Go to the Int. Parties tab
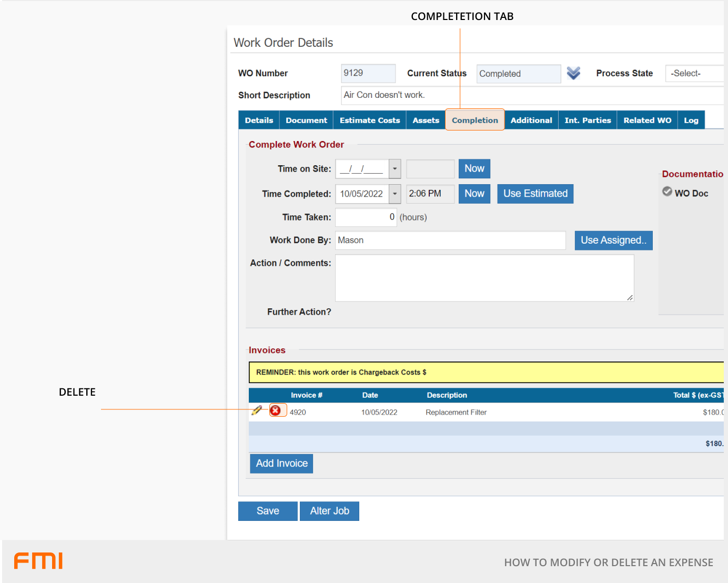This screenshot has width=728, height=583. tap(588, 120)
